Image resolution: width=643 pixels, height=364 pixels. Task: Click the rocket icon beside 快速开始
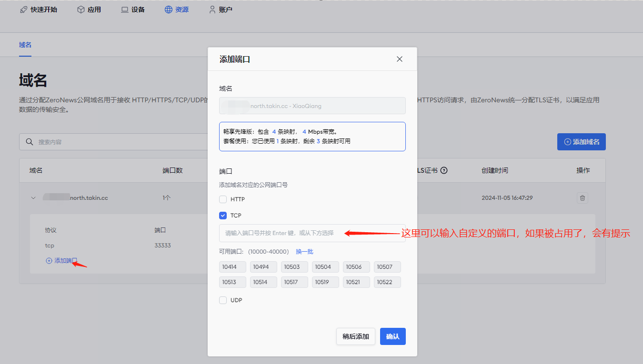pyautogui.click(x=24, y=10)
